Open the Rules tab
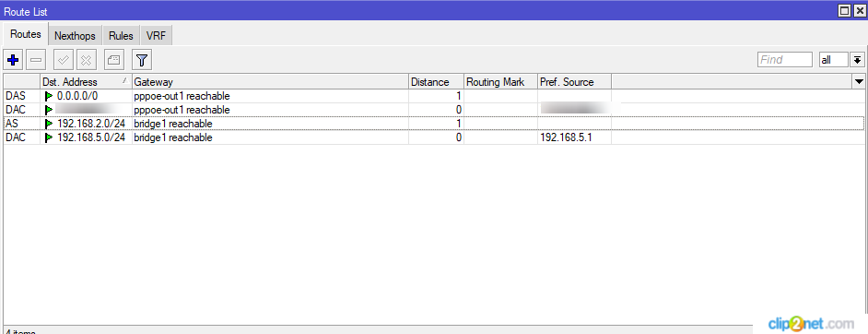This screenshot has height=334, width=868. click(121, 36)
